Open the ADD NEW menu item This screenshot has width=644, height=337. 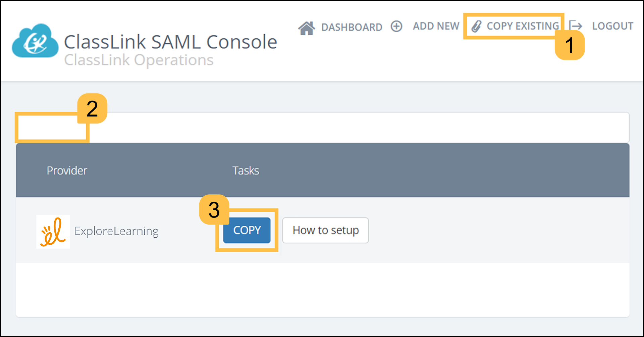[x=436, y=26]
